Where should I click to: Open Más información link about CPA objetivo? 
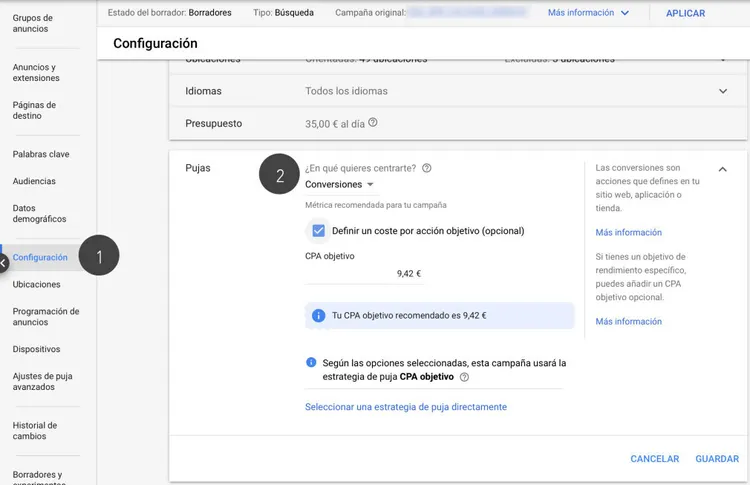click(629, 321)
